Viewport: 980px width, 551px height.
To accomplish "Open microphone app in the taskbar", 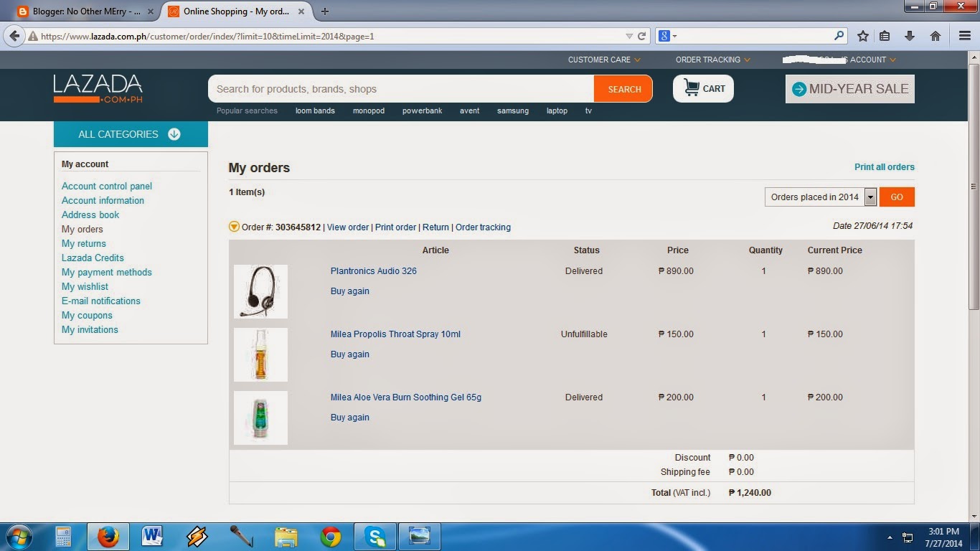I will pyautogui.click(x=241, y=537).
